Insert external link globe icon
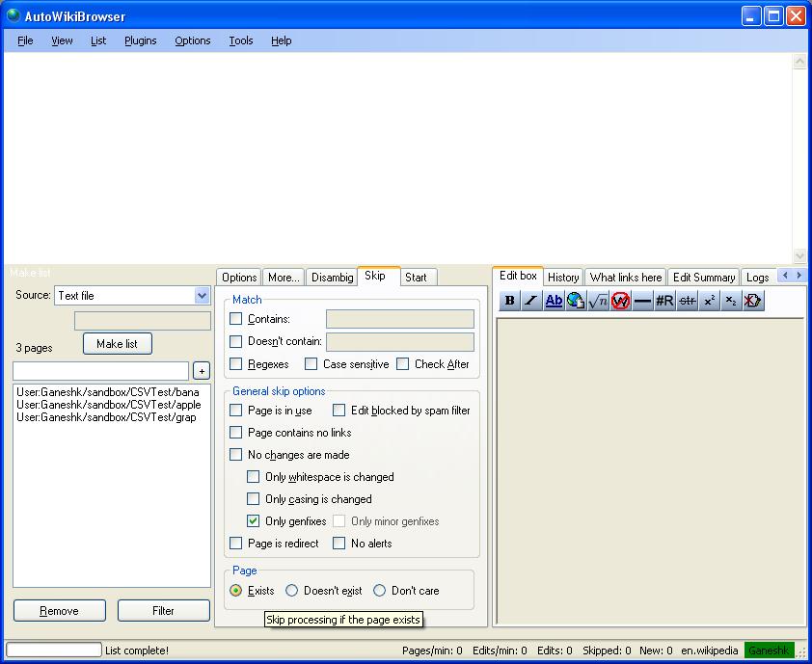Screen dimensions: 812x664 (576, 301)
